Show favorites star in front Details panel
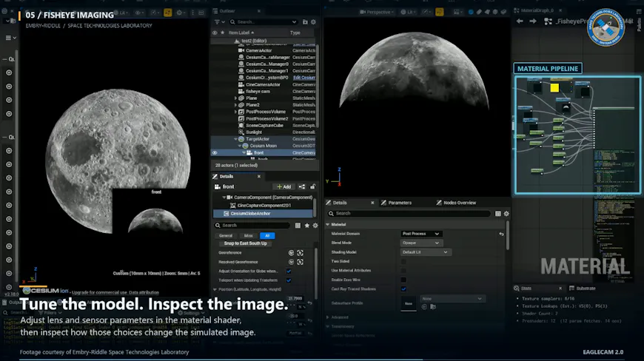Viewport: 644px width, 361px height. coord(306,225)
